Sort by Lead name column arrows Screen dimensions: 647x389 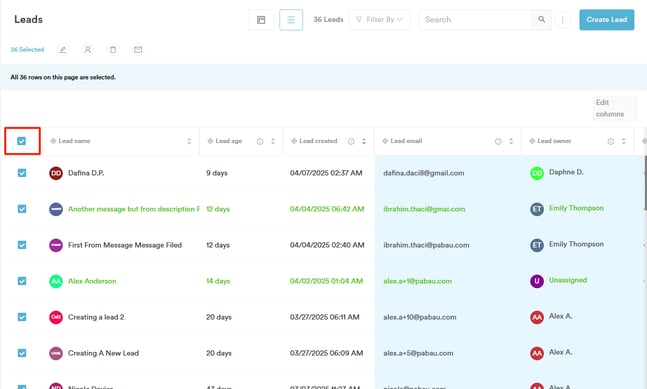click(189, 141)
